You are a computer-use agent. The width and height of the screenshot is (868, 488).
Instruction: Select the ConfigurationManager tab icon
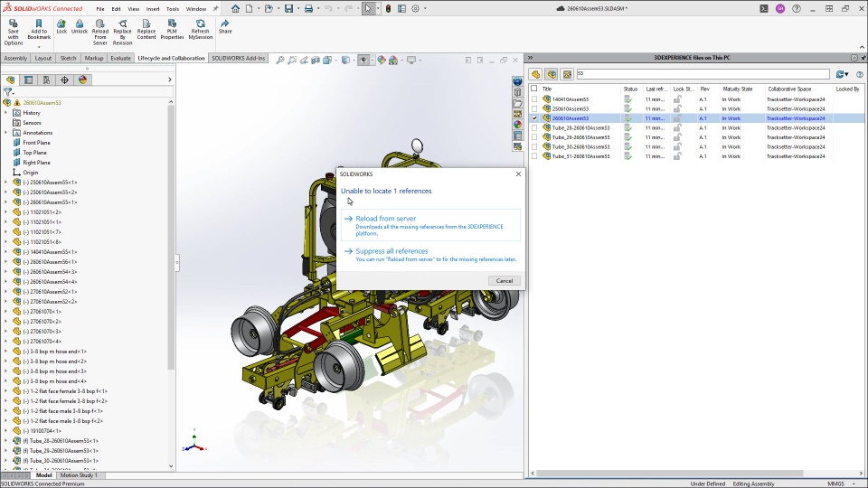(x=46, y=80)
